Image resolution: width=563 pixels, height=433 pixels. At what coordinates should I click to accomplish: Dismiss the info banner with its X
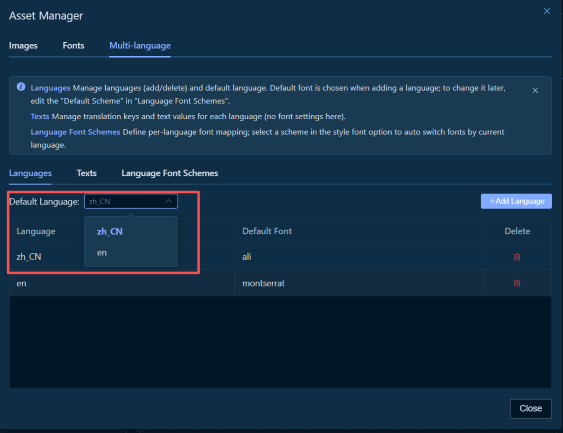[x=535, y=90]
